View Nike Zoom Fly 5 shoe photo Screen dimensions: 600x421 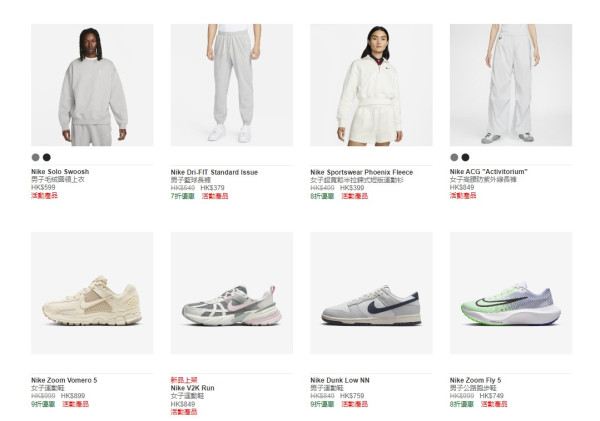[x=510, y=294]
